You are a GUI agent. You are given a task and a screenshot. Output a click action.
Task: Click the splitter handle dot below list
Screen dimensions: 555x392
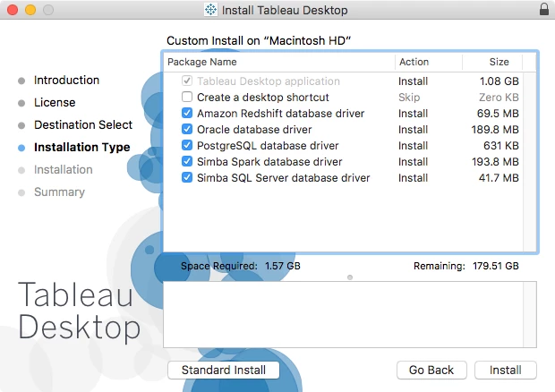(x=350, y=277)
